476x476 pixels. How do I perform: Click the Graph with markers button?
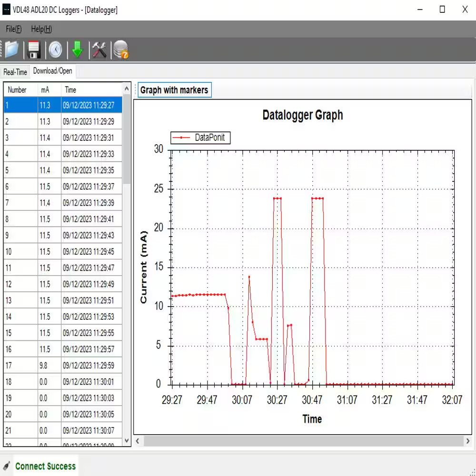(x=174, y=89)
